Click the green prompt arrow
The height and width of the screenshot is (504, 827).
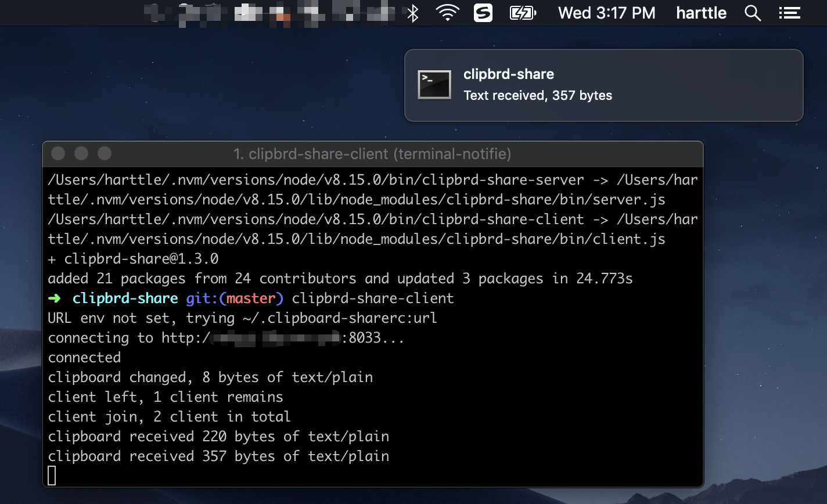click(x=55, y=298)
